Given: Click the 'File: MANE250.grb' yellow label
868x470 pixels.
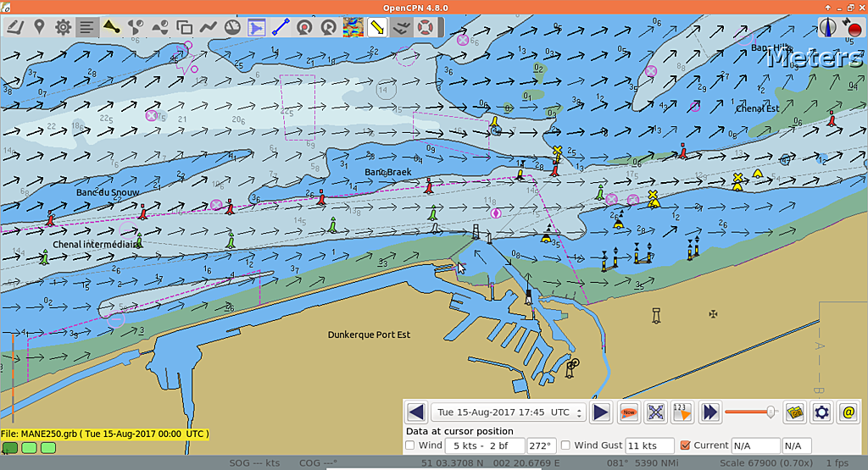Looking at the screenshot, I should pos(104,434).
